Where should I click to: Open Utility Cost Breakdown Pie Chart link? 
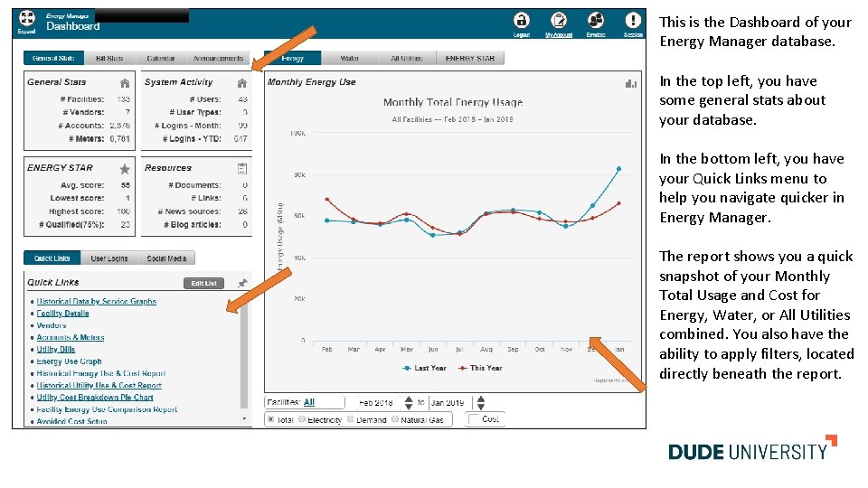coord(95,398)
